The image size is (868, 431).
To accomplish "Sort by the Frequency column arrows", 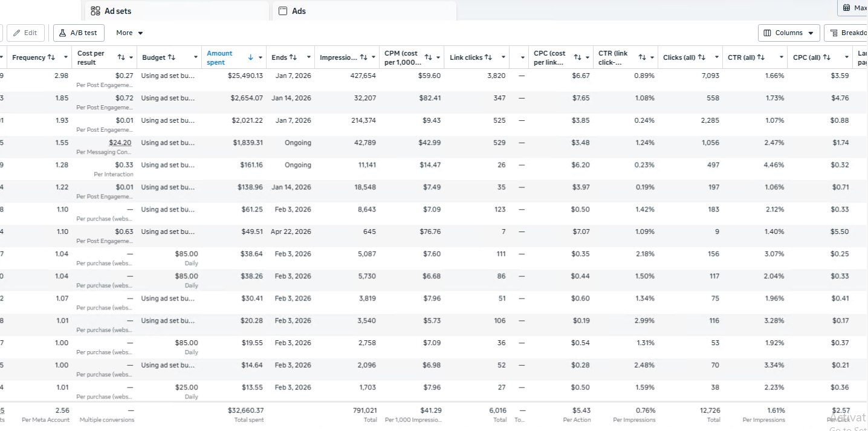I will coord(51,57).
